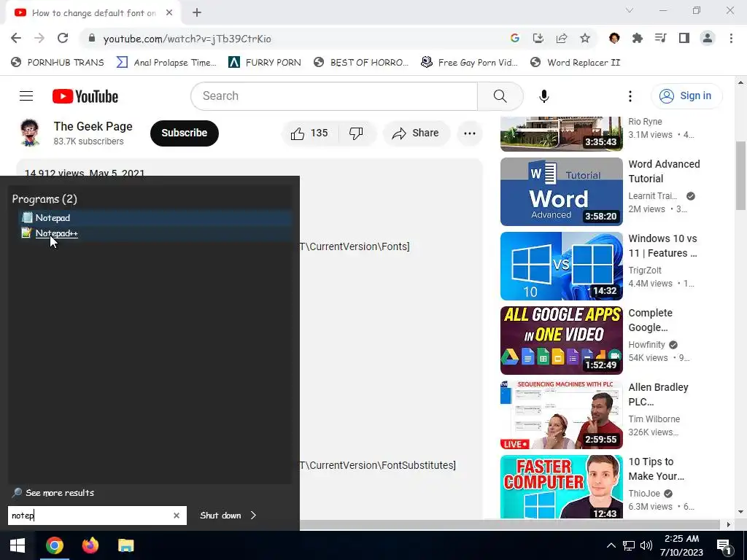Open the notification center icon
The image size is (747, 560).
(724, 546)
